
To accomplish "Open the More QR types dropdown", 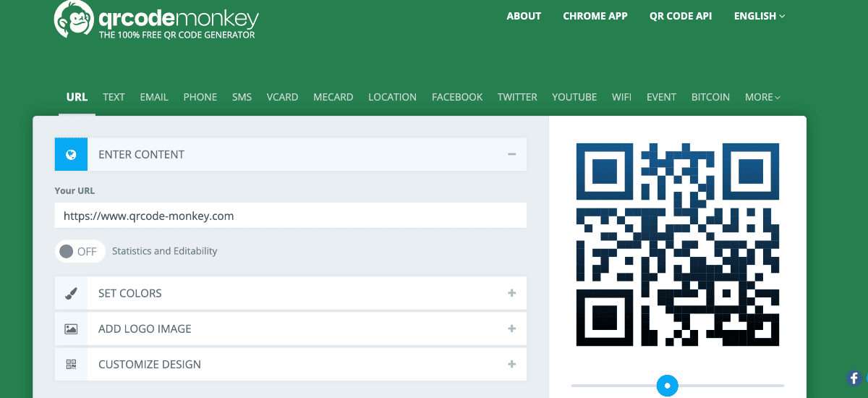I will point(762,97).
